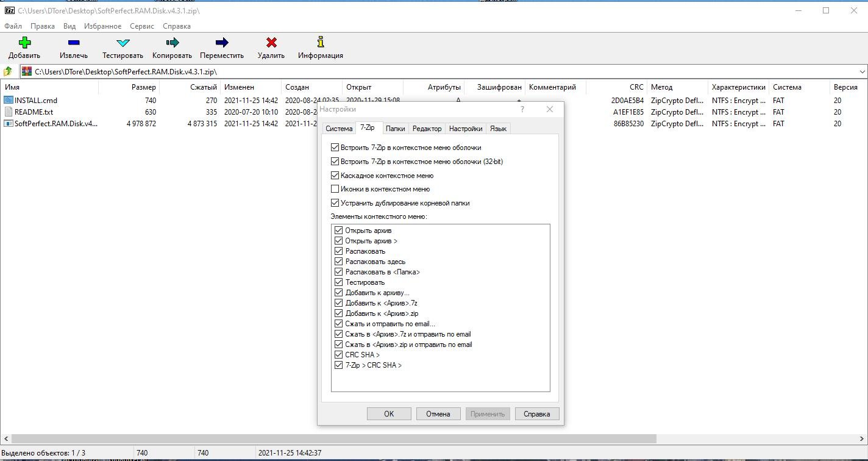Image resolution: width=868 pixels, height=461 pixels.
Task: Toggle Устранить дублирование корневой папки
Action: point(335,203)
